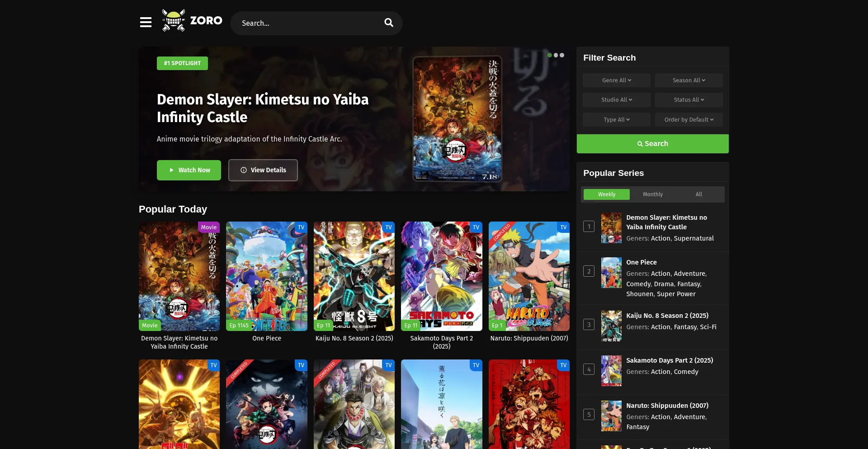
Task: Switch Popular Series to Monthly
Action: 652,194
